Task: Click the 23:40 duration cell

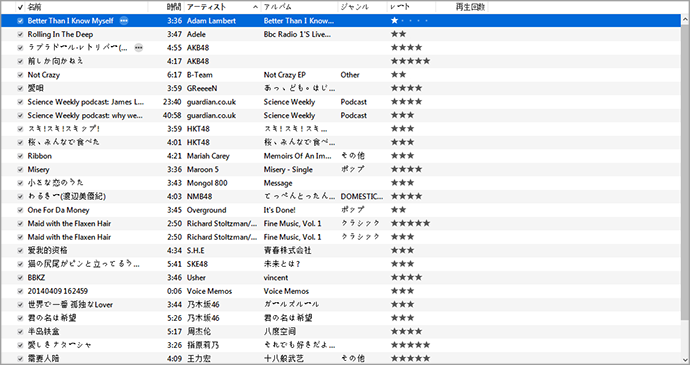Action: (172, 102)
